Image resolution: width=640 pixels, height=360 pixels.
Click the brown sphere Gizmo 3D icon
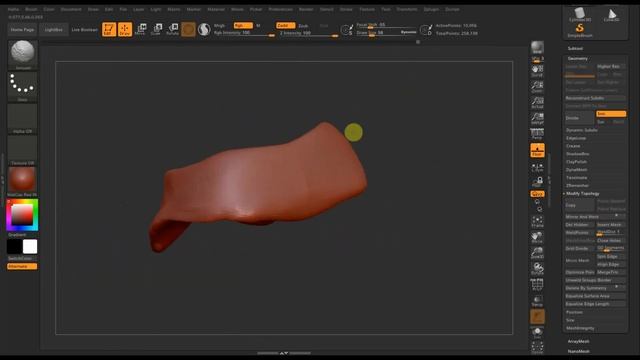188,29
